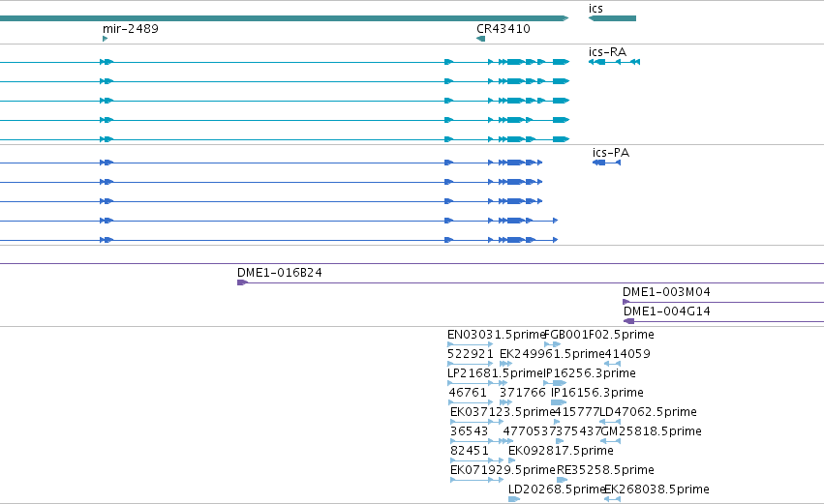Select the DME1-003M04 clone label
This screenshot has height=504, width=824.
(666, 292)
